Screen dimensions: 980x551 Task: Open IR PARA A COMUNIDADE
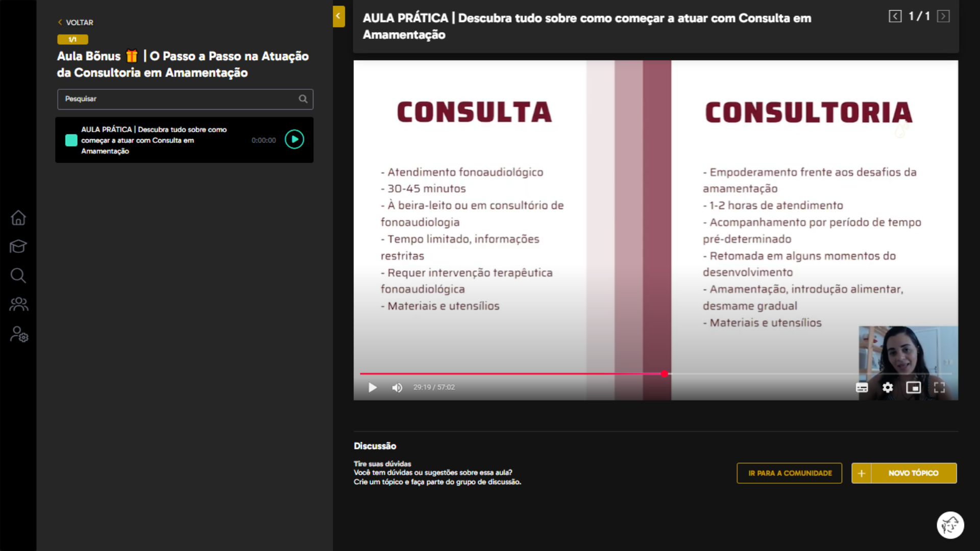pyautogui.click(x=789, y=473)
